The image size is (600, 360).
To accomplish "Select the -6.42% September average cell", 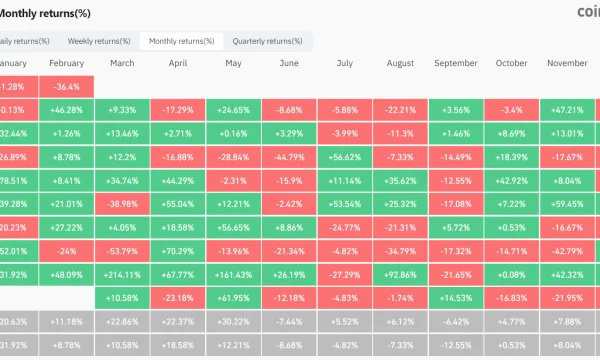I will (456, 322).
